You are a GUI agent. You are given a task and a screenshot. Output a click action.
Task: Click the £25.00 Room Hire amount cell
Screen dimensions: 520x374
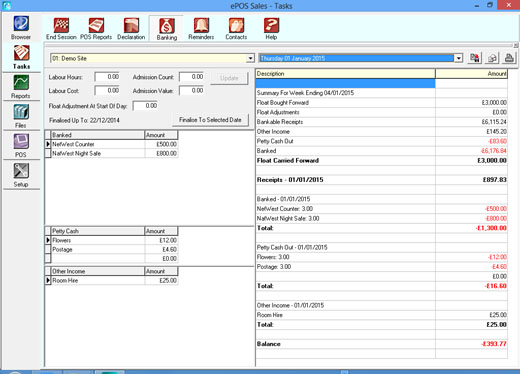pyautogui.click(x=161, y=281)
